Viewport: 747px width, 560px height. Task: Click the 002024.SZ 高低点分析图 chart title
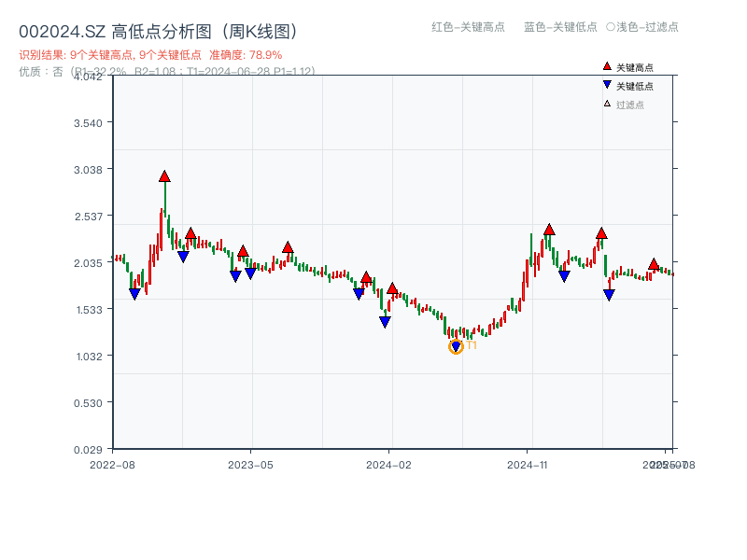[x=158, y=32]
